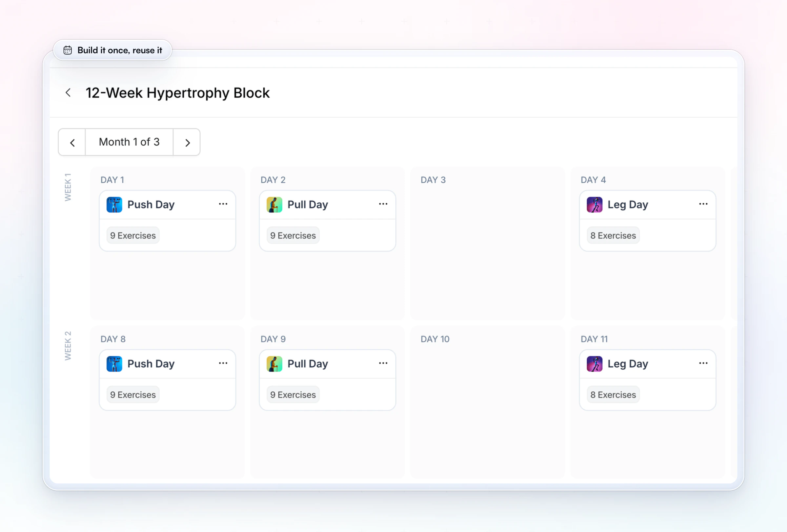
Task: Select the Pull Day title in Day 2
Action: 308,205
